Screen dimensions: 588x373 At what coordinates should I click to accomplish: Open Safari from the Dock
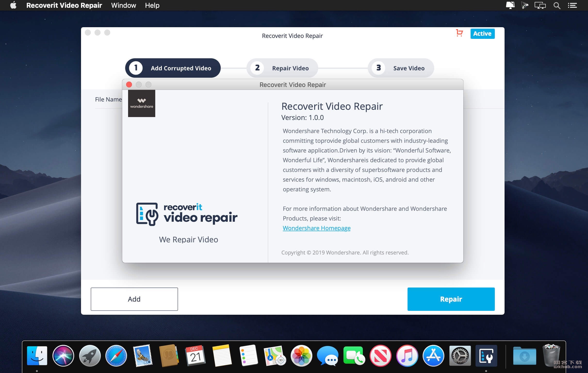coord(116,356)
